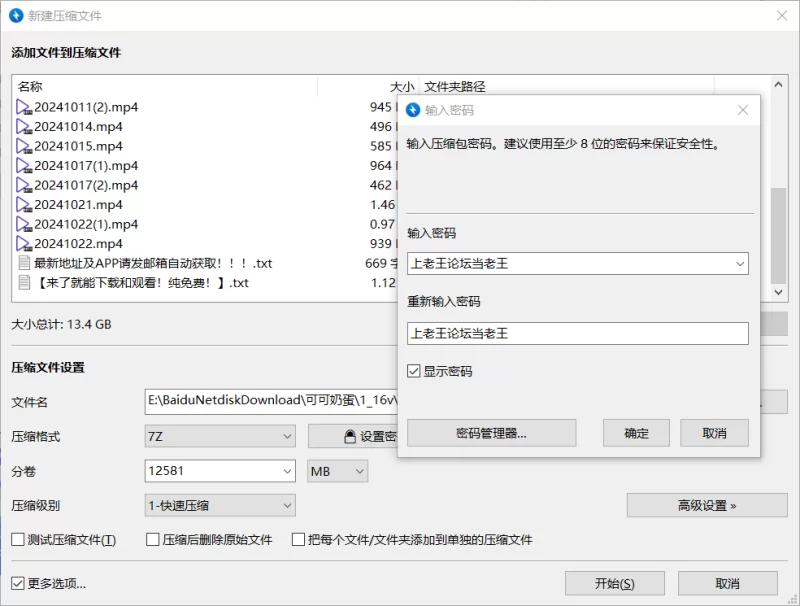
Task: Click the video icon of 20241011(2).mp4
Action: [x=24, y=107]
